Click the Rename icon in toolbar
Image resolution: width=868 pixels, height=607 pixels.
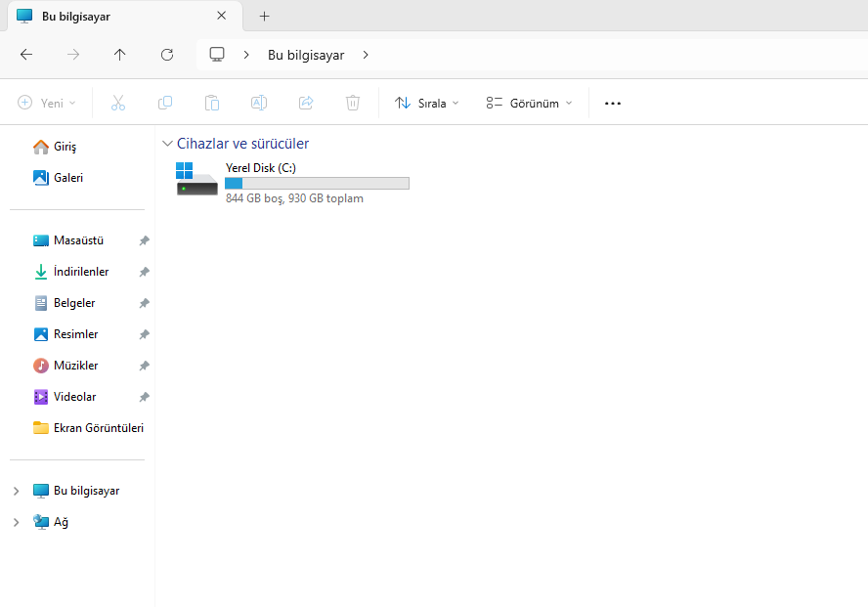pos(259,103)
